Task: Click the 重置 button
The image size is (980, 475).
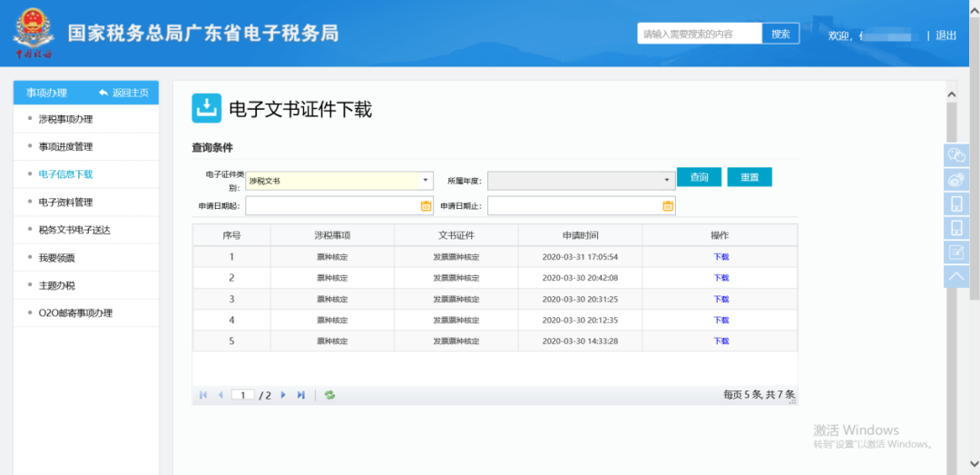Action: pyautogui.click(x=750, y=177)
